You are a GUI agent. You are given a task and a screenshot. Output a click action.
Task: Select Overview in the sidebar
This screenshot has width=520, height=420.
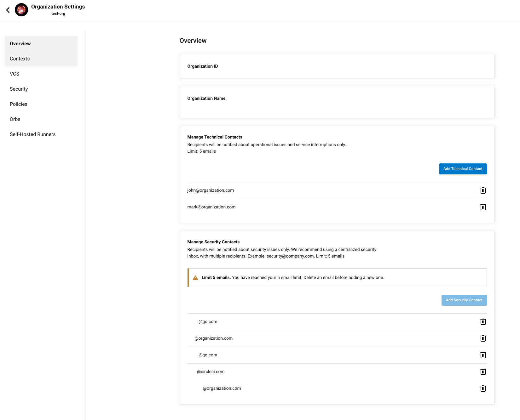(20, 44)
